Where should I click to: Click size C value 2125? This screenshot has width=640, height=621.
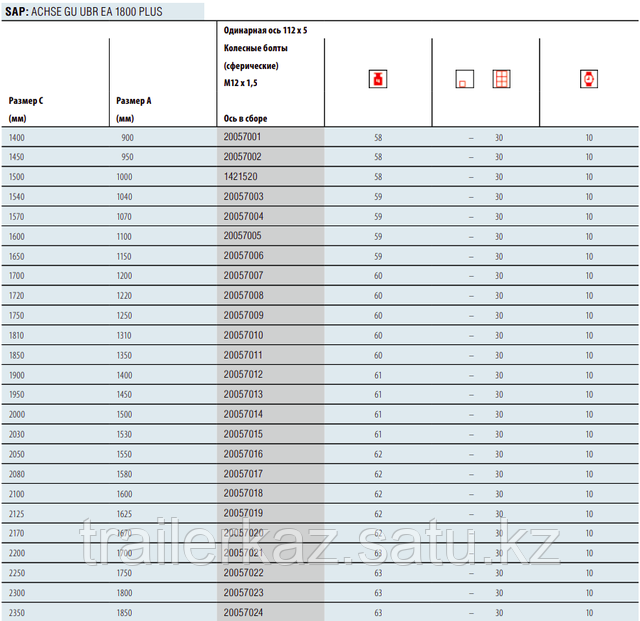click(17, 514)
